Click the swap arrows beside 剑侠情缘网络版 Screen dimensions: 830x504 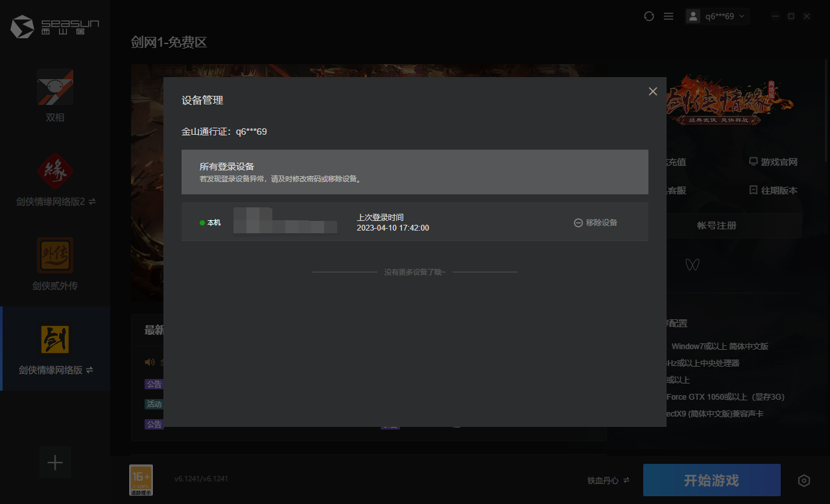point(89,371)
